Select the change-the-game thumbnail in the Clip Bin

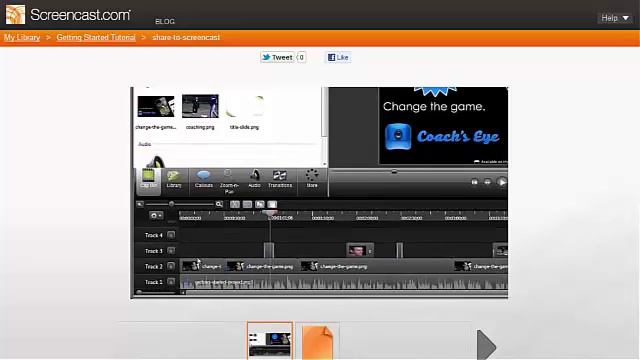pos(156,107)
